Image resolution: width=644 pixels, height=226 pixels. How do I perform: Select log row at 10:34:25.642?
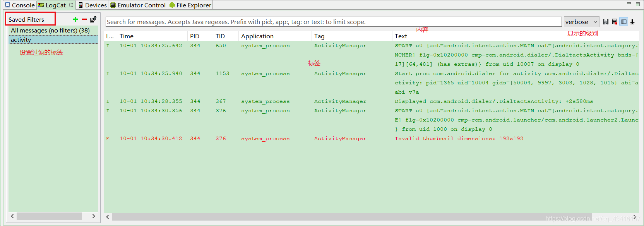[x=371, y=55]
